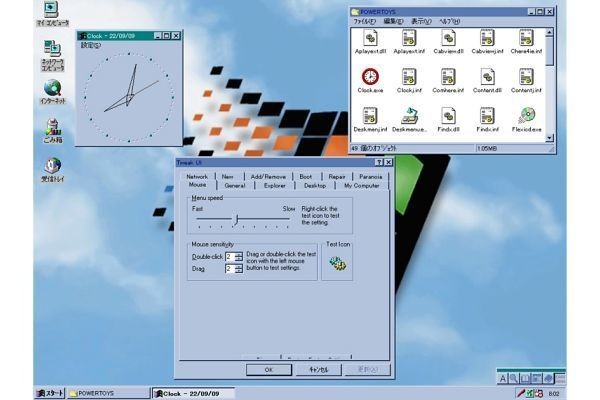
Task: Select the Comhere.inf file icon
Action: coord(448,77)
